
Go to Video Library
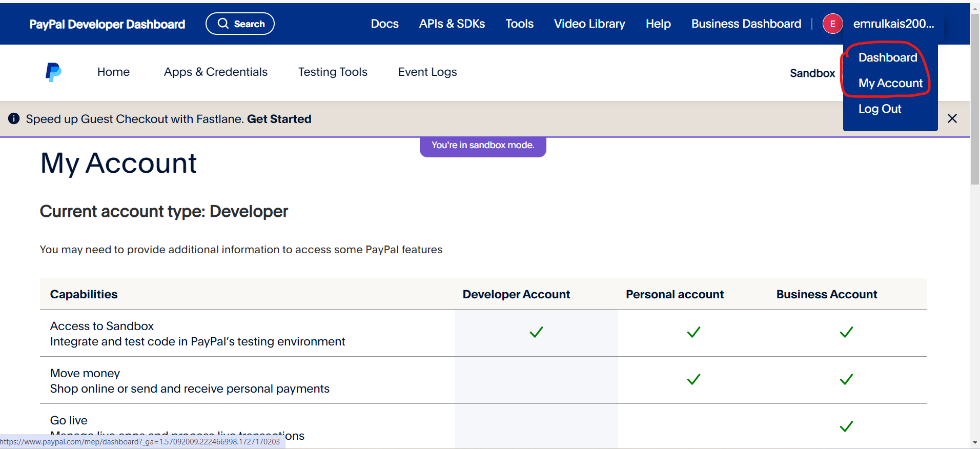tap(589, 24)
